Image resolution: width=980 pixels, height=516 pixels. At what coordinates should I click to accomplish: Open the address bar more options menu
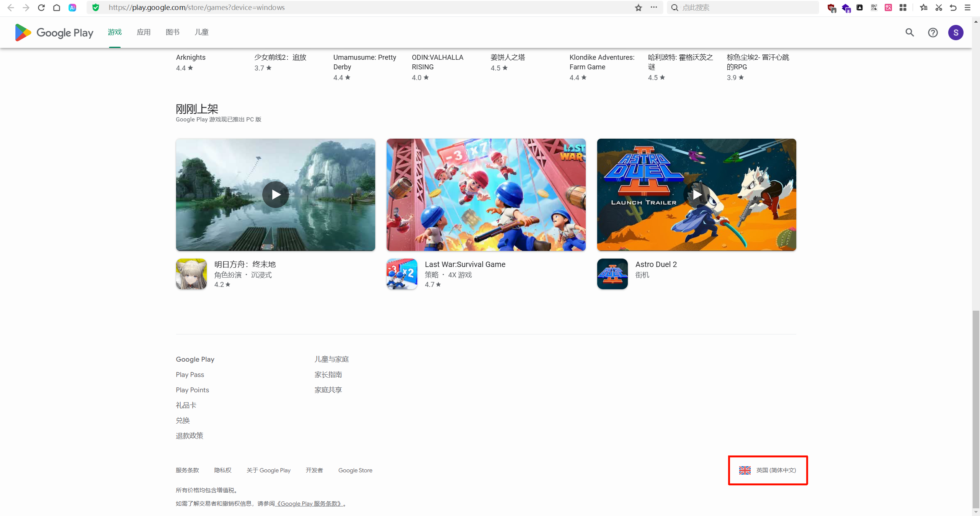pos(654,7)
